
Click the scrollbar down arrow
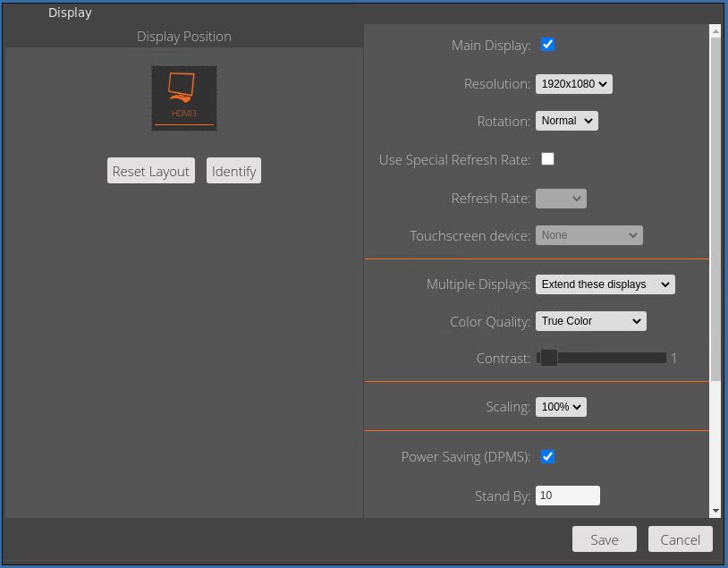(x=715, y=511)
